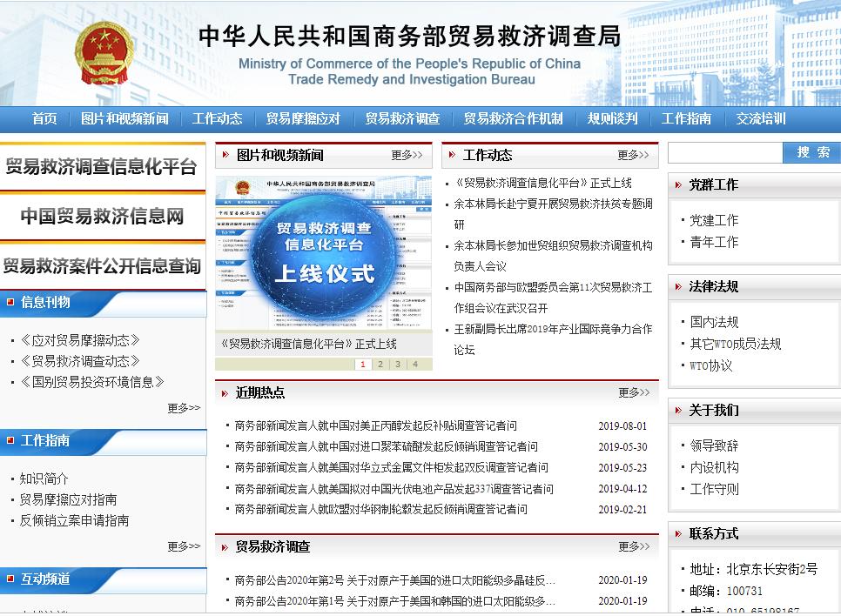Viewport: 841px width, 616px height.
Task: Expand 更多 next to 近期热点 header
Action: pos(633,392)
